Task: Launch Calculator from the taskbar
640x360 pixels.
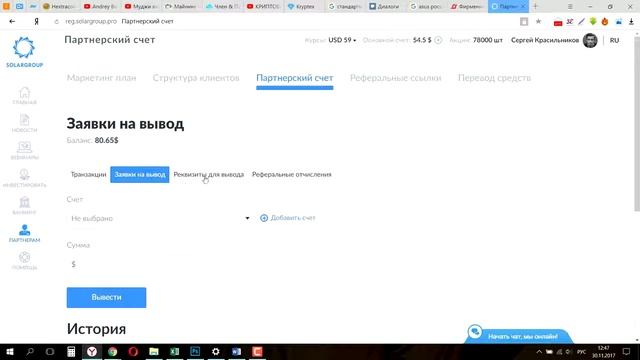Action: pos(71,351)
